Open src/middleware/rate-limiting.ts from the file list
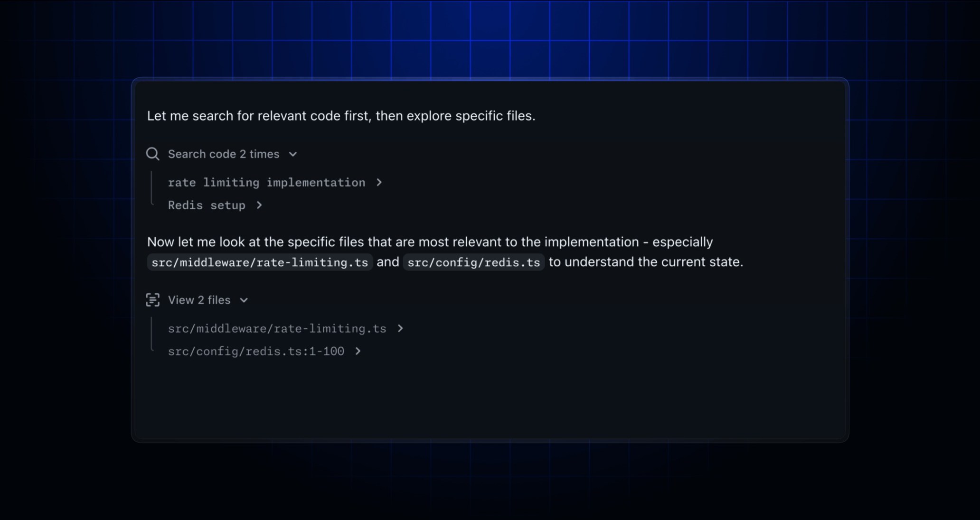The image size is (980, 520). click(x=277, y=328)
